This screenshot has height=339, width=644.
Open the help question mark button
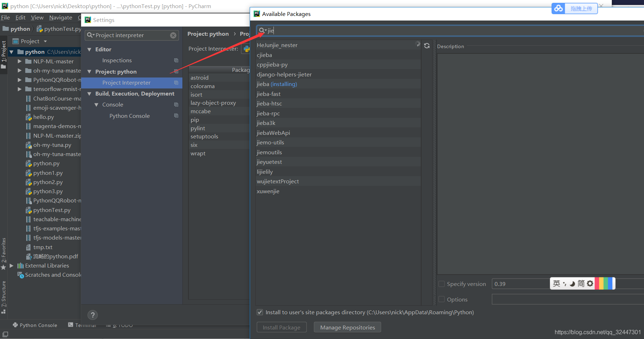[x=92, y=315]
